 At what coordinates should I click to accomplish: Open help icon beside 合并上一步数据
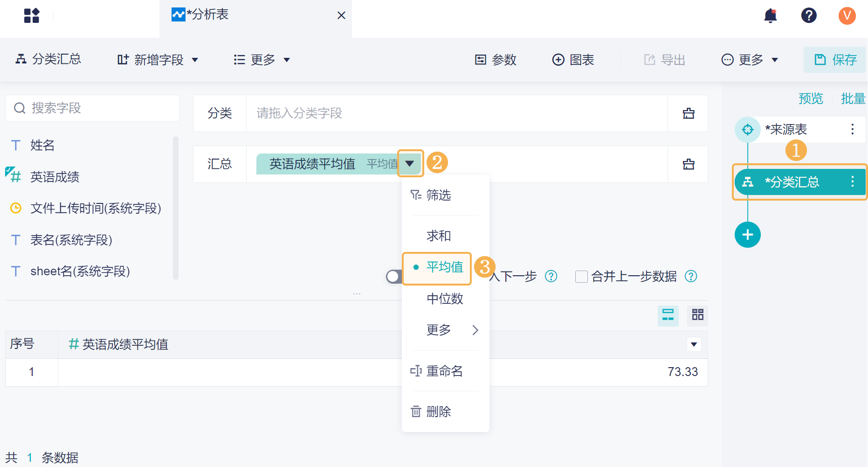691,277
